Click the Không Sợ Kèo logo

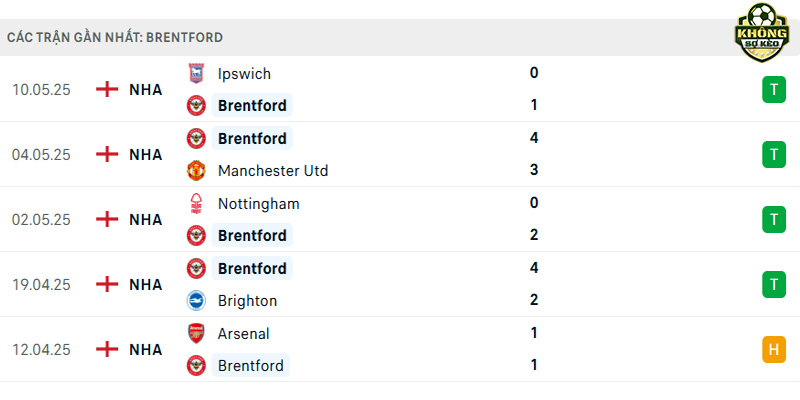click(762, 32)
